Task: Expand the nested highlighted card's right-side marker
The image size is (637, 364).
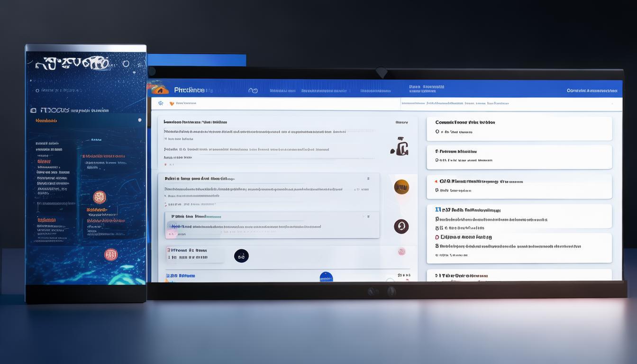Action: [368, 216]
